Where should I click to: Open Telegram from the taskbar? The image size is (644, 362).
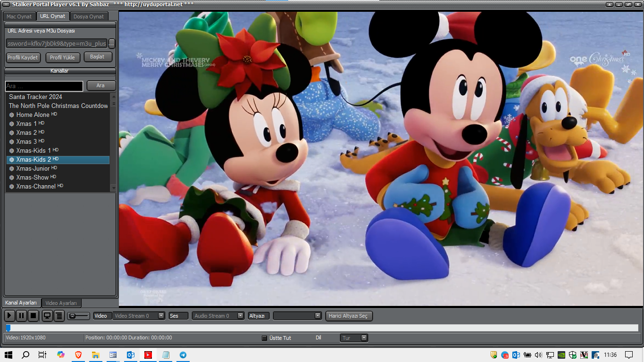(x=183, y=355)
